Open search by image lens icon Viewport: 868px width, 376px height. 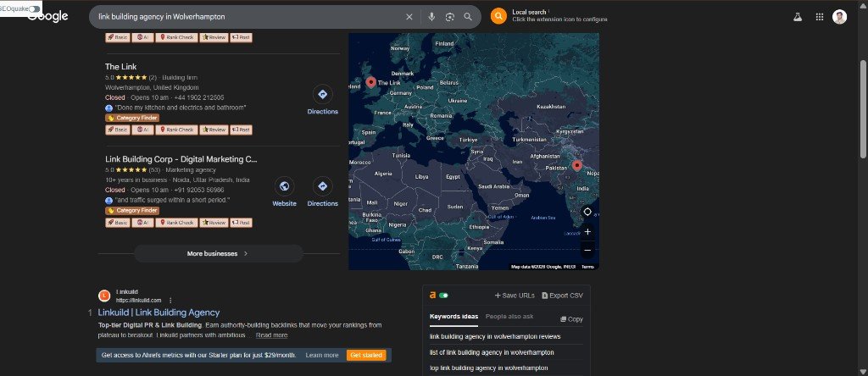coord(449,17)
